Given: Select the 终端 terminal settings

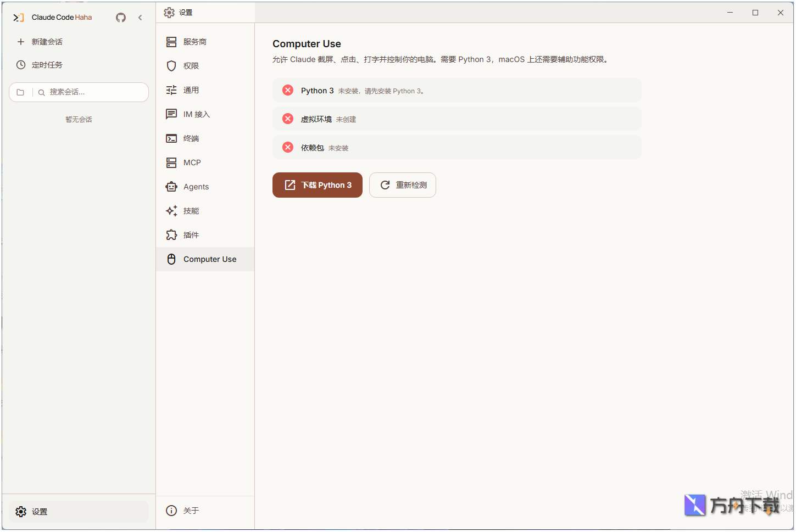Looking at the screenshot, I should (x=191, y=138).
